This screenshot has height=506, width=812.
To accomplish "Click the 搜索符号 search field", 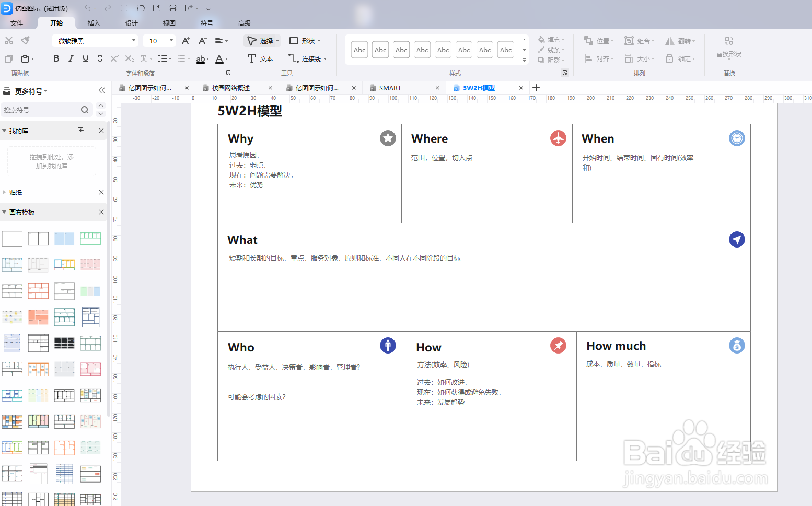I will click(x=47, y=110).
